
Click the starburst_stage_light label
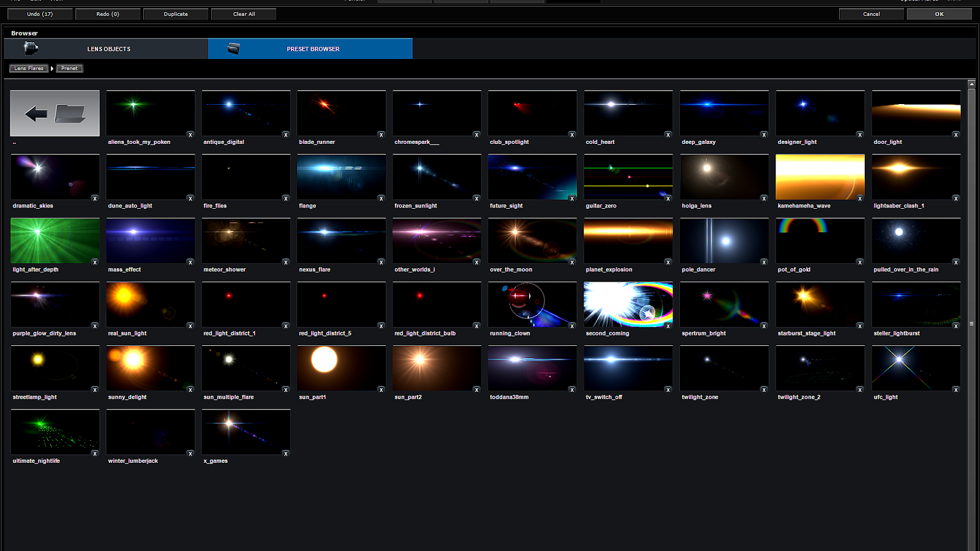click(x=806, y=333)
